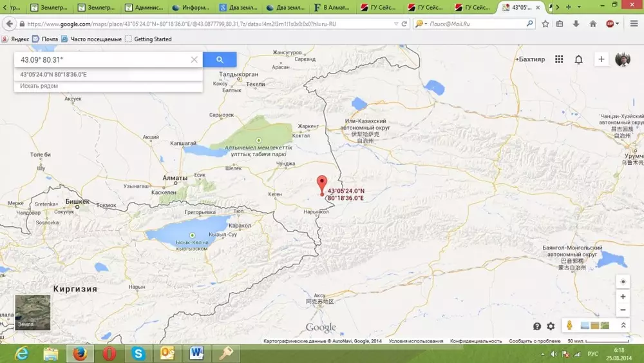Click the My Location button on map
Screen dimensions: 644x363
[622, 282]
